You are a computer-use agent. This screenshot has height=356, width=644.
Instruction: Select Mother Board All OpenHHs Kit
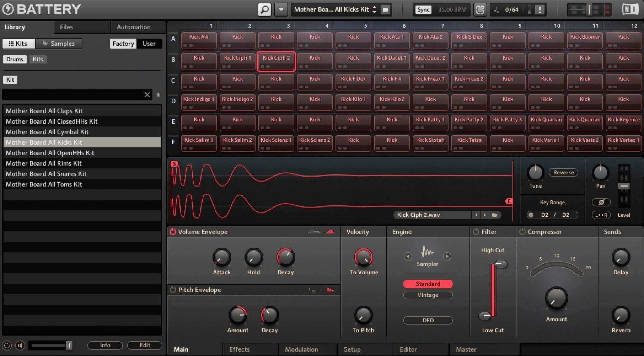click(82, 153)
